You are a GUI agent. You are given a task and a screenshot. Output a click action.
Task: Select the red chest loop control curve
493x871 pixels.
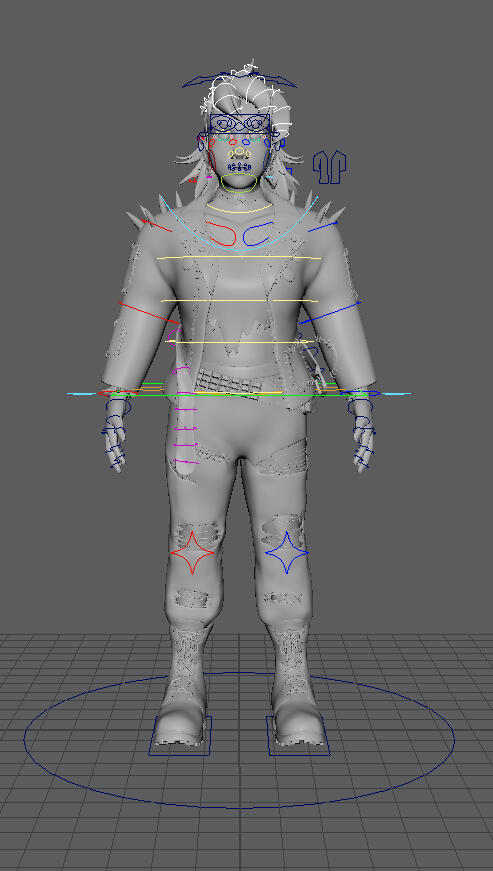[220, 233]
